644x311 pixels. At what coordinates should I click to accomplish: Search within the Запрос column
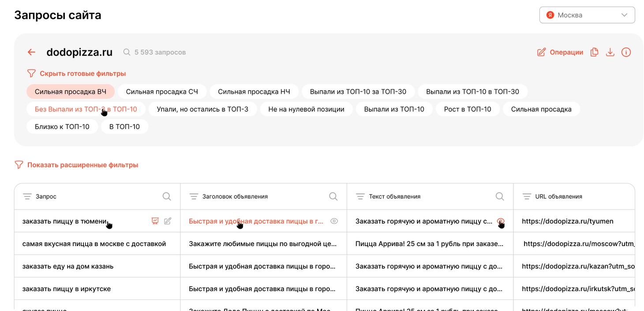(x=167, y=196)
